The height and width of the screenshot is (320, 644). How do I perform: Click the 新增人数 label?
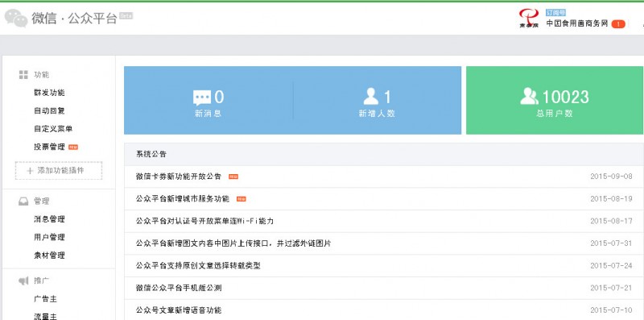tap(377, 114)
